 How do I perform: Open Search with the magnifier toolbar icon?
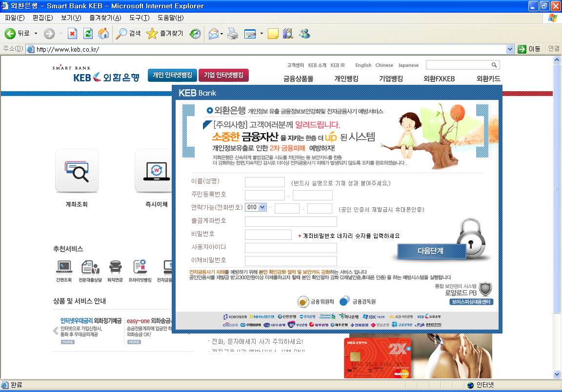pyautogui.click(x=121, y=34)
